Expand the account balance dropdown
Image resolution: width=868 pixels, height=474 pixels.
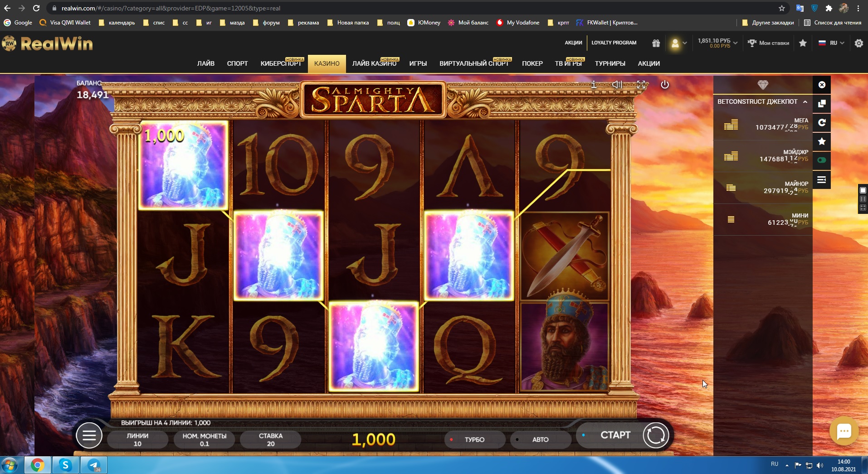click(717, 43)
